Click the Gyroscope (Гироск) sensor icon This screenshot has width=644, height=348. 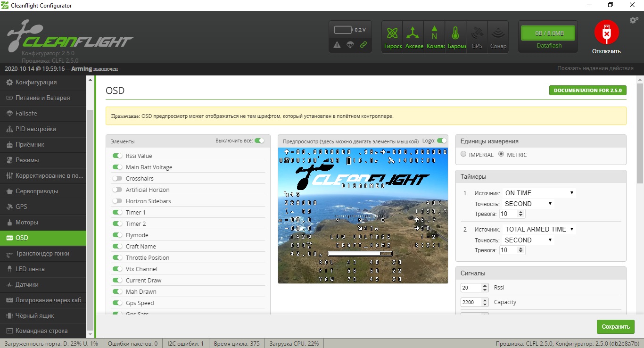click(x=392, y=36)
